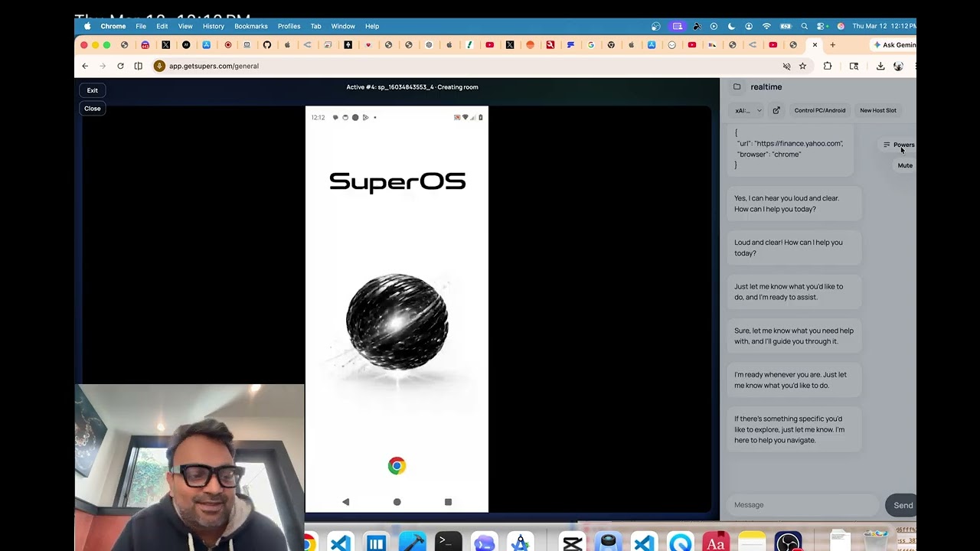Click the message starting "Sure, let me know what you need"

(794, 336)
